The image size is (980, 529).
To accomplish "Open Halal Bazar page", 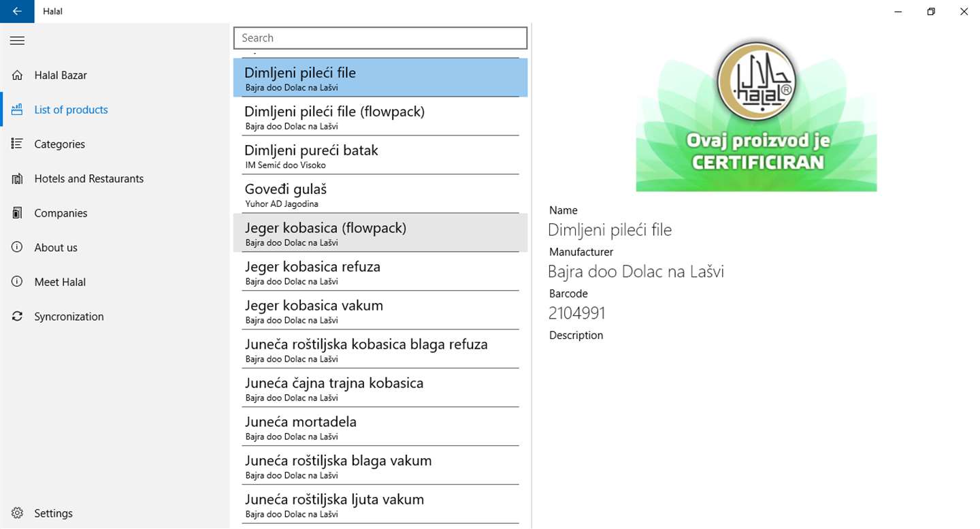I will click(115, 75).
